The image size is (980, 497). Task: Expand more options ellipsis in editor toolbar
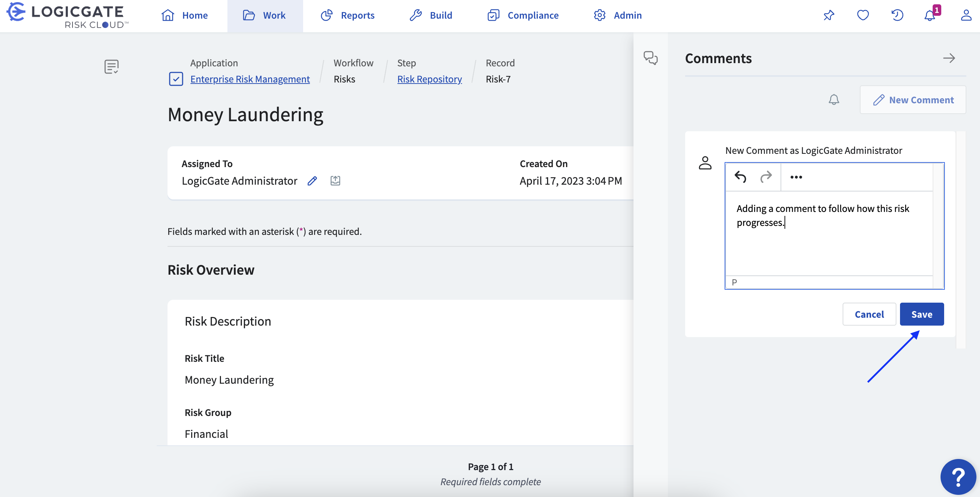point(796,177)
